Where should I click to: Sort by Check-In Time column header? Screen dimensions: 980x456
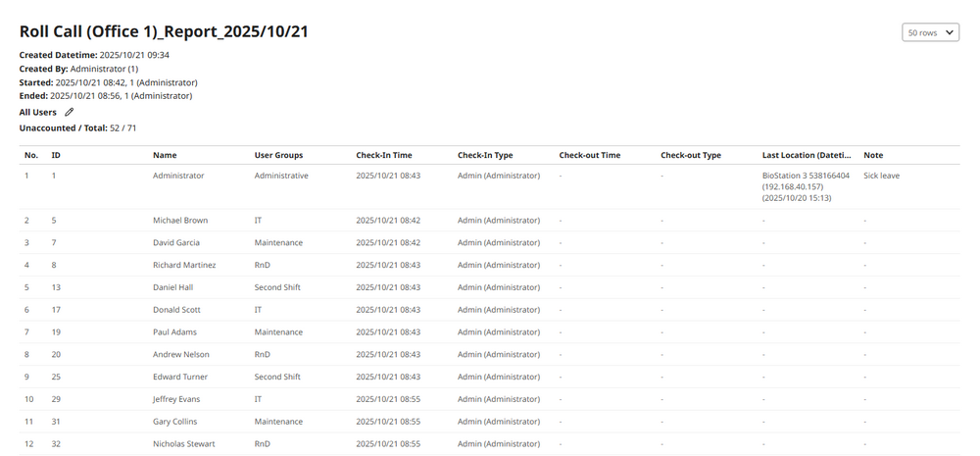[x=383, y=155]
